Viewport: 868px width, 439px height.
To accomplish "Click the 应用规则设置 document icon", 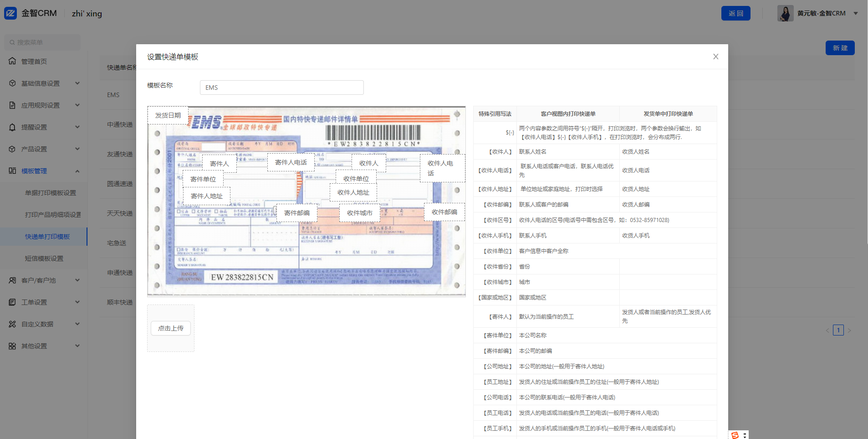I will (12, 105).
